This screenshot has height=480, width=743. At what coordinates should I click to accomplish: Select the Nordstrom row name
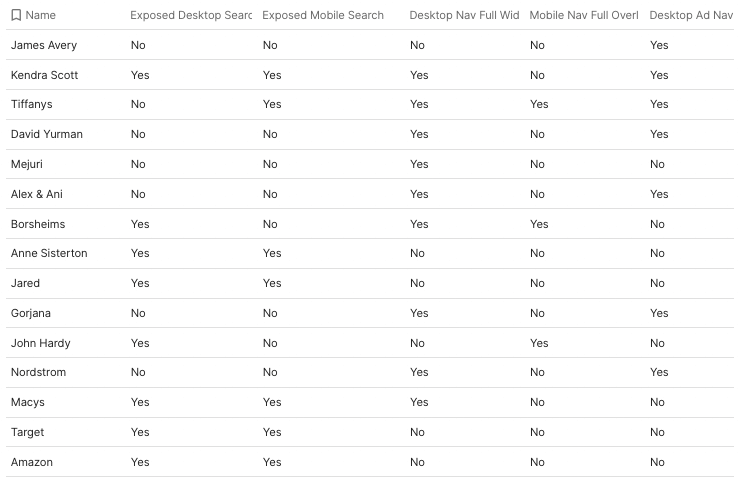(40, 372)
